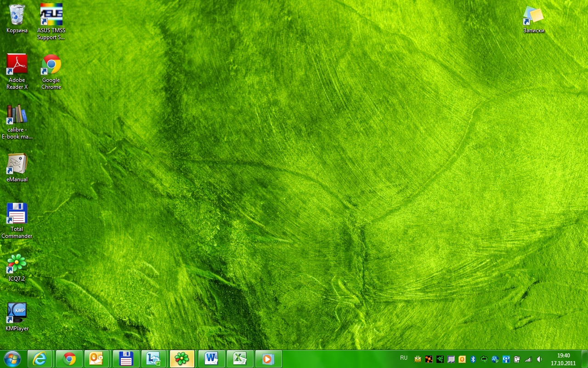Launch Internet Explorer from the taskbar
Image resolution: width=588 pixels, height=368 pixels.
(40, 359)
